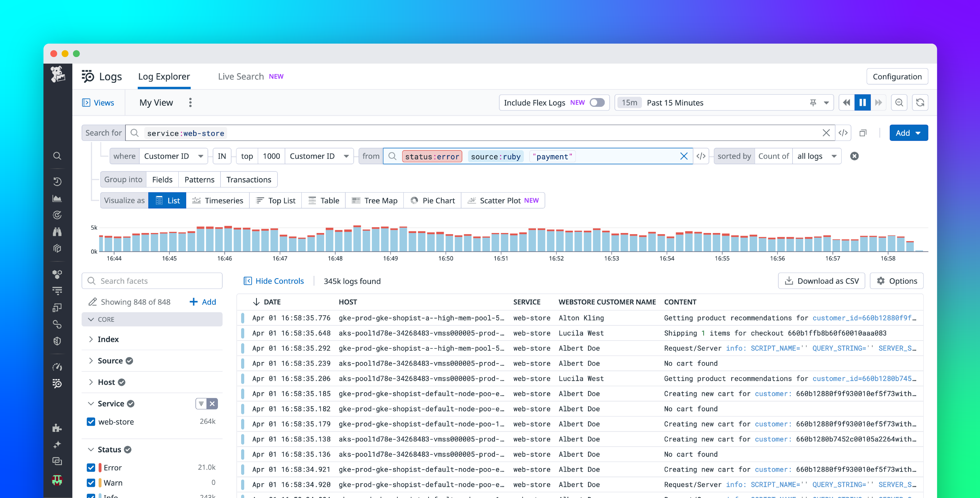The height and width of the screenshot is (498, 980).
Task: Open the Past 15 Minutes time range picker
Action: tap(675, 102)
